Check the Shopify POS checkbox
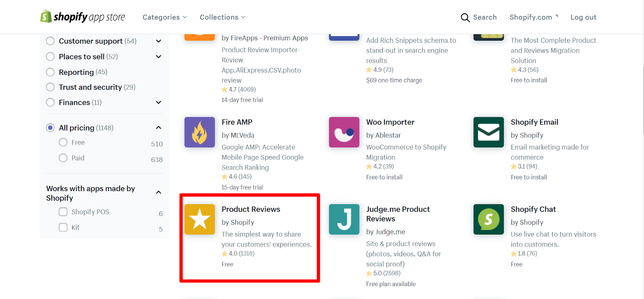The image size is (644, 299). (63, 212)
